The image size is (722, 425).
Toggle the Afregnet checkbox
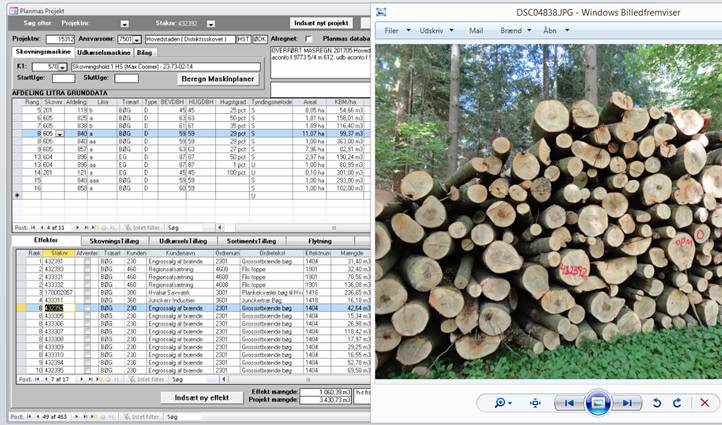pyautogui.click(x=308, y=39)
